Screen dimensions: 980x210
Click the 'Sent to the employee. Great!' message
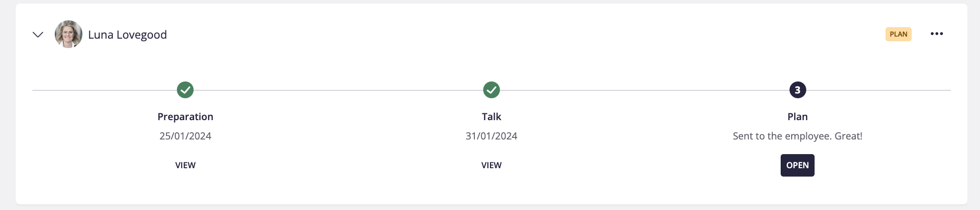[x=797, y=136]
